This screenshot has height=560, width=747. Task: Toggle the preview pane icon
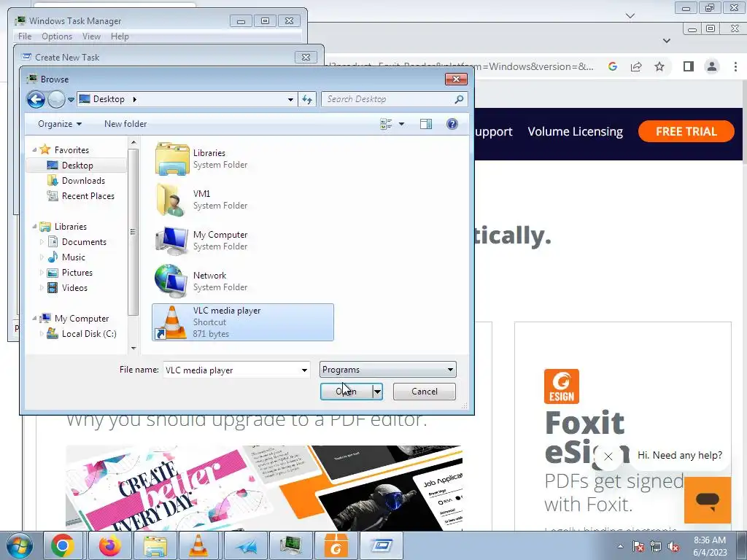pyautogui.click(x=426, y=124)
